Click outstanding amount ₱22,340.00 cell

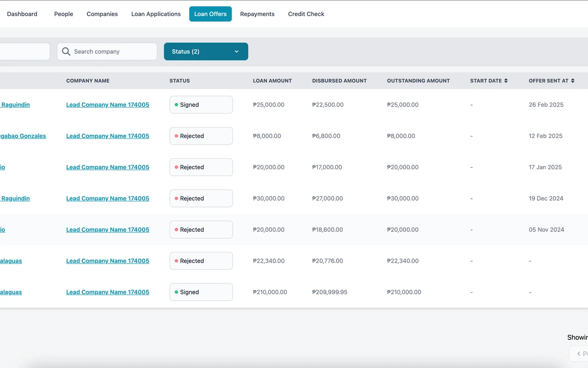403,261
